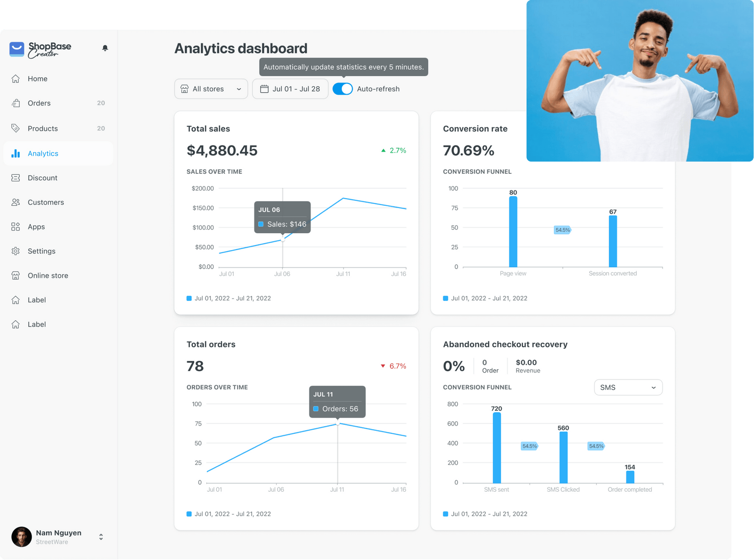Open the Jul 01 - Jul 28 date picker
The image size is (754, 560).
(x=290, y=89)
